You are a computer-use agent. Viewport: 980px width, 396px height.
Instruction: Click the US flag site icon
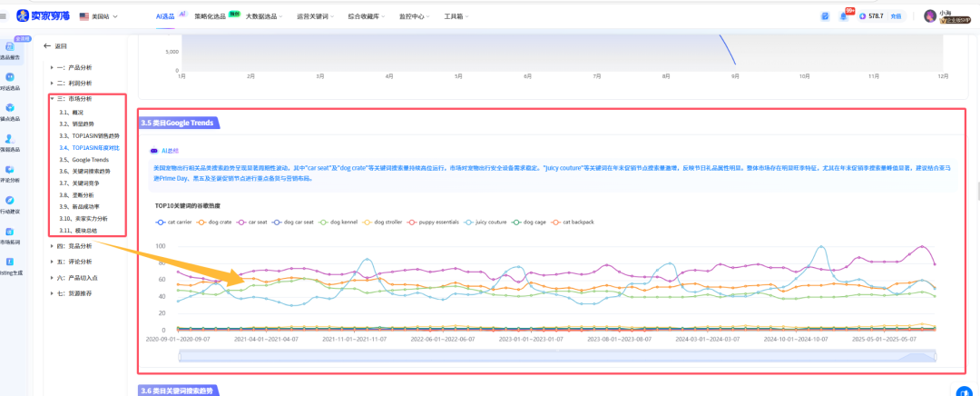(84, 16)
